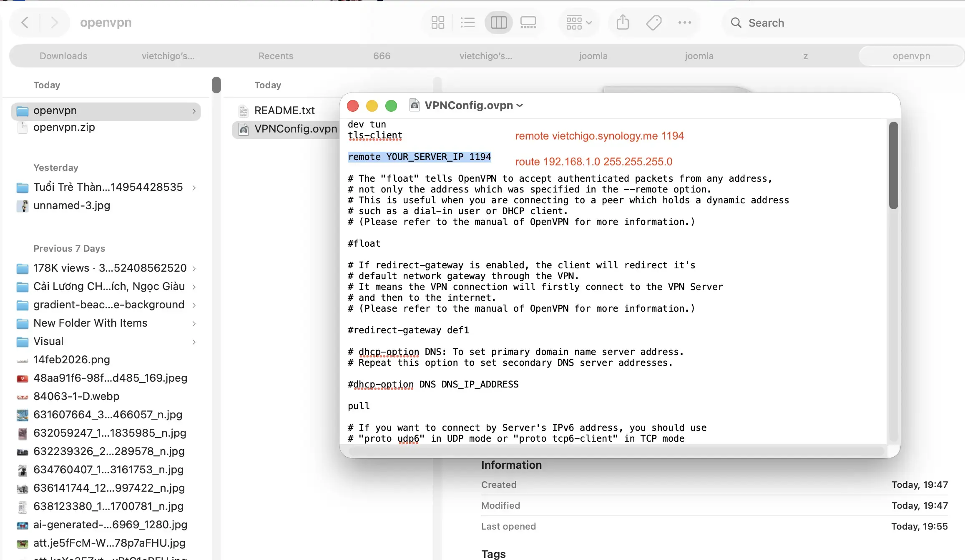Screen dimensions: 965x560
Task: Expand the openvpn folder chevron
Action: click(194, 111)
